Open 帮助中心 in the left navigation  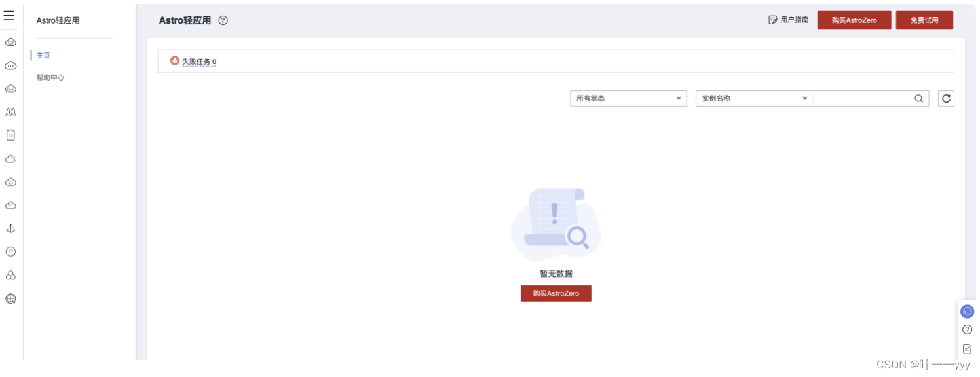[50, 77]
